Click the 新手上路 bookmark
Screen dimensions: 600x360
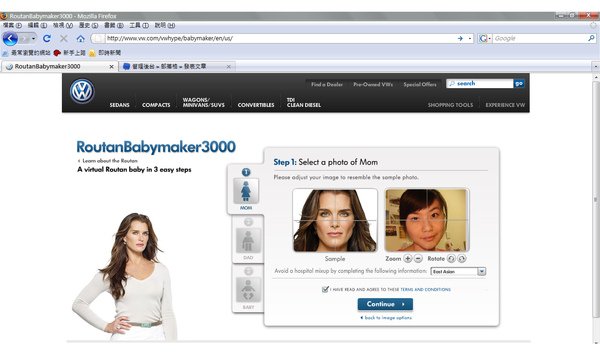pos(70,53)
